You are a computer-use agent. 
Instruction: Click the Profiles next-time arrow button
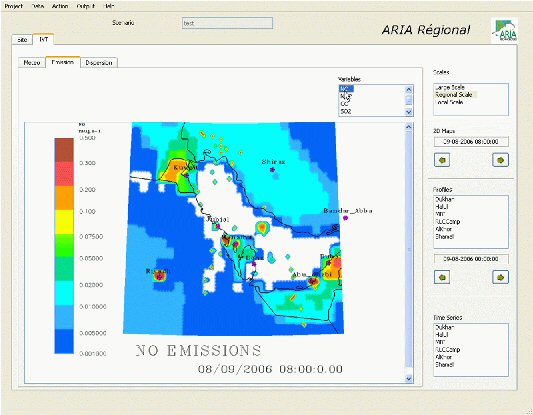click(500, 277)
